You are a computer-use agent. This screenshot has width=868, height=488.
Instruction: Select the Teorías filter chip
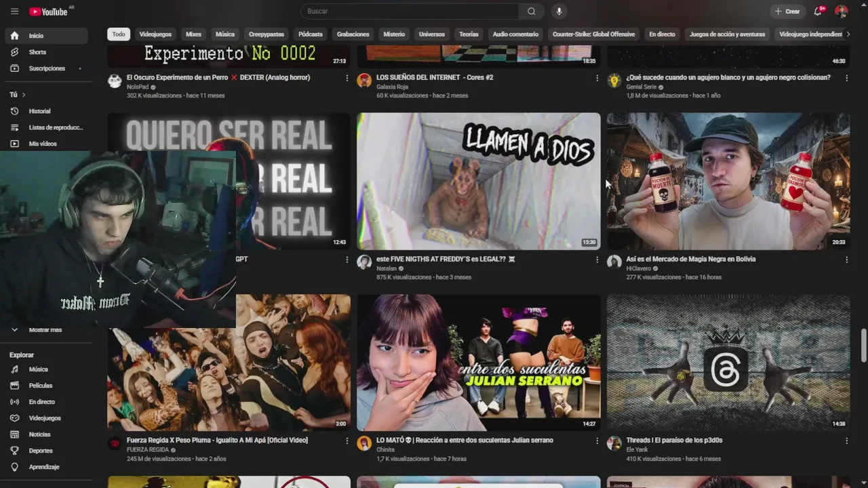[469, 34]
